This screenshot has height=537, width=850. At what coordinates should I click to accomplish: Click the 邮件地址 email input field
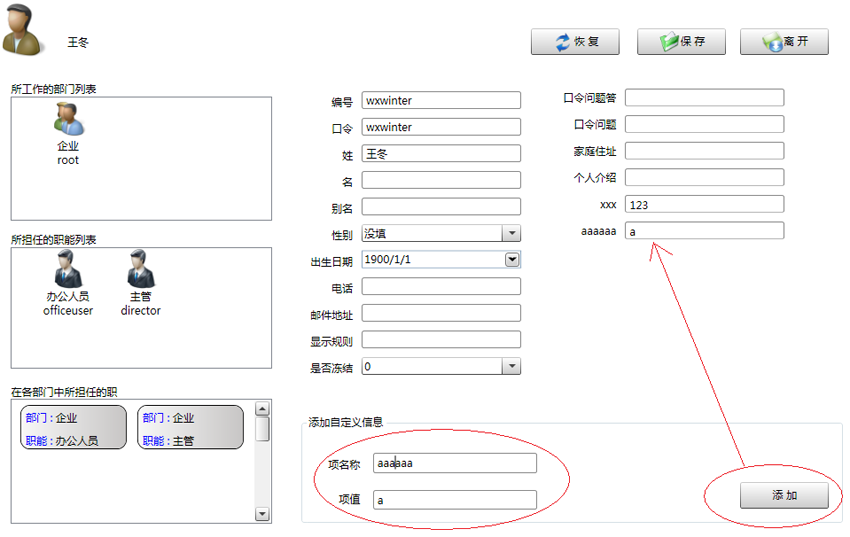point(441,313)
